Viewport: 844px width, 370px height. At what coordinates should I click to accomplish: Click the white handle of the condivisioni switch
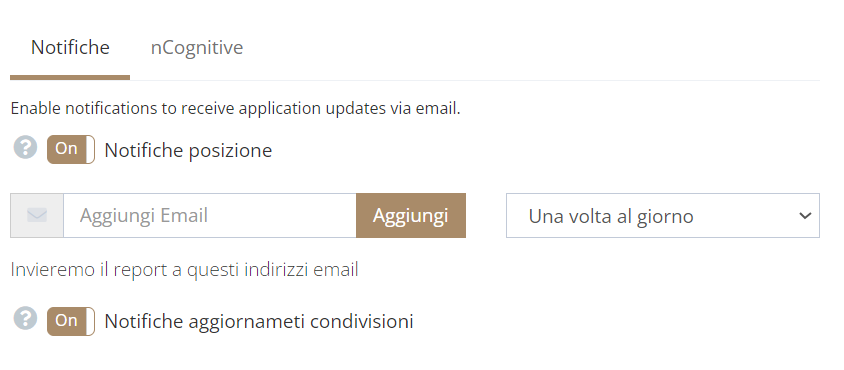point(90,321)
